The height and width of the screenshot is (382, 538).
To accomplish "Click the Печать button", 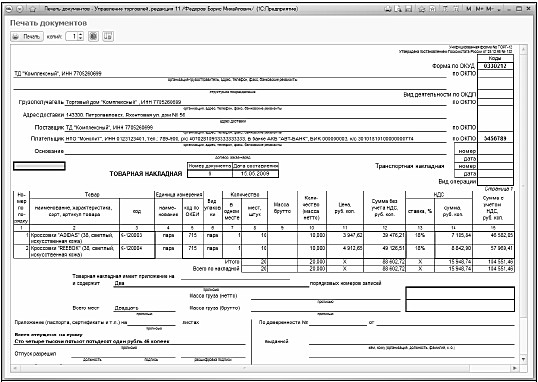I will tap(27, 36).
